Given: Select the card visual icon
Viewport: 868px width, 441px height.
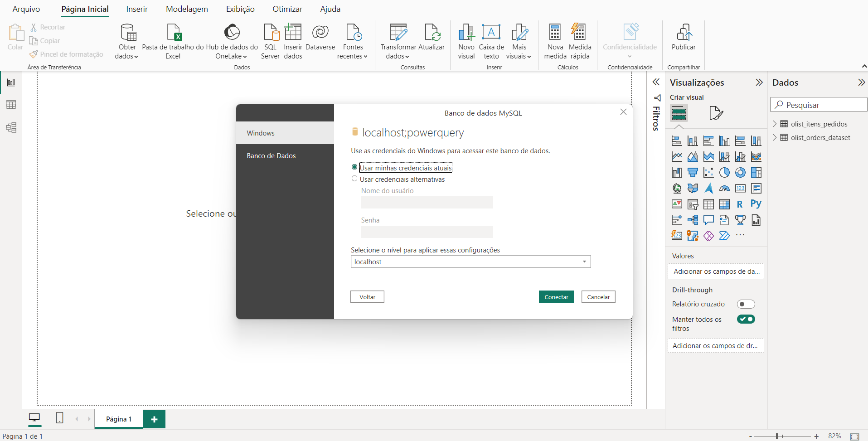Looking at the screenshot, I should (x=740, y=188).
